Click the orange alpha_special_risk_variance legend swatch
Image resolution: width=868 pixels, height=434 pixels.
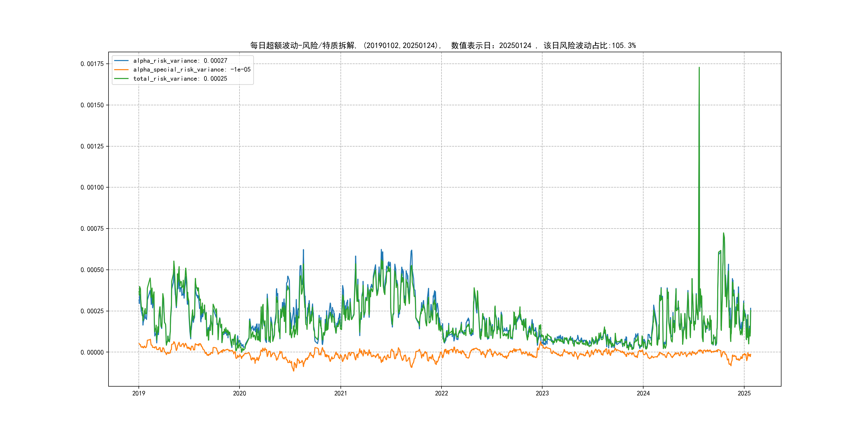[121, 70]
